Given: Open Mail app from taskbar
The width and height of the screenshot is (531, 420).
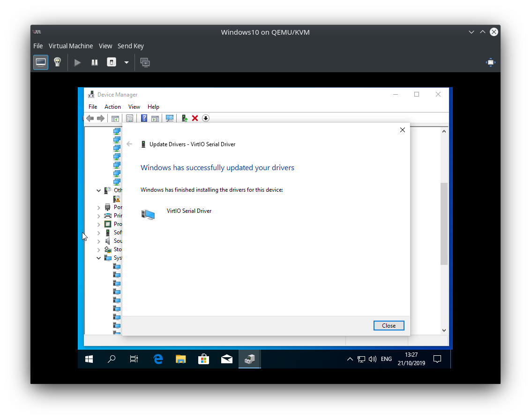Looking at the screenshot, I should click(226, 359).
